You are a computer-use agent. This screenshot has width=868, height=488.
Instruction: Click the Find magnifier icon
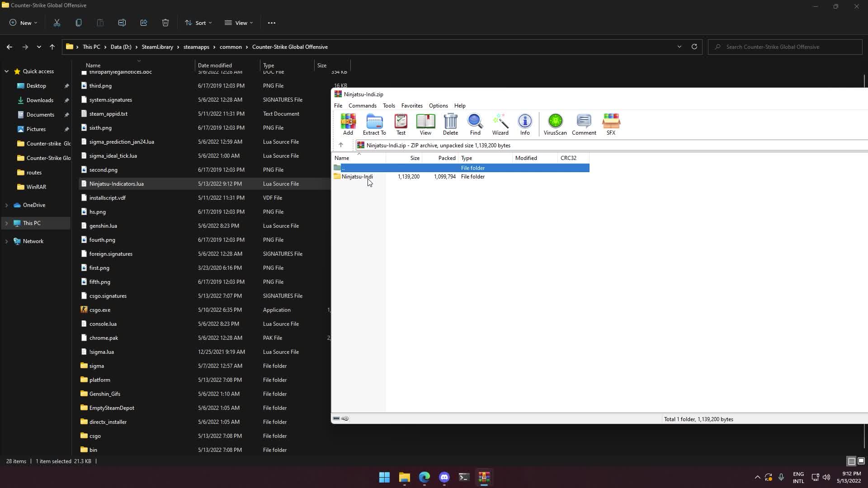pyautogui.click(x=475, y=124)
